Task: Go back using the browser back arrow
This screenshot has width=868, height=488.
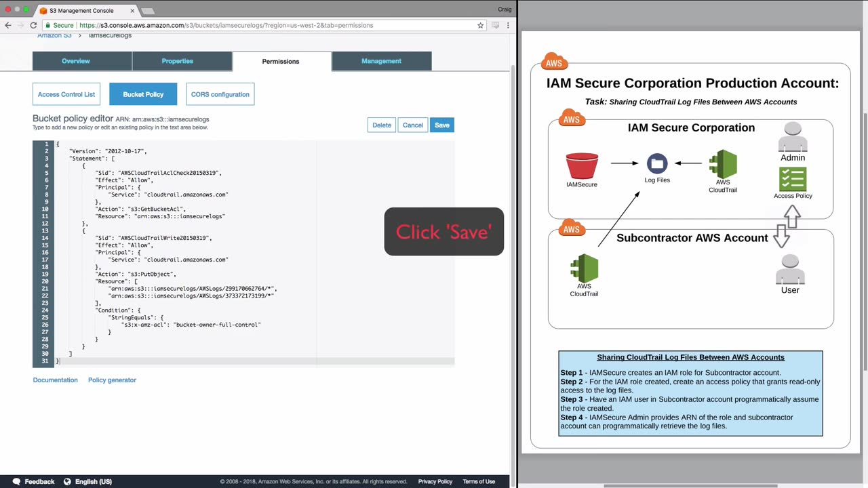Action: click(x=8, y=25)
